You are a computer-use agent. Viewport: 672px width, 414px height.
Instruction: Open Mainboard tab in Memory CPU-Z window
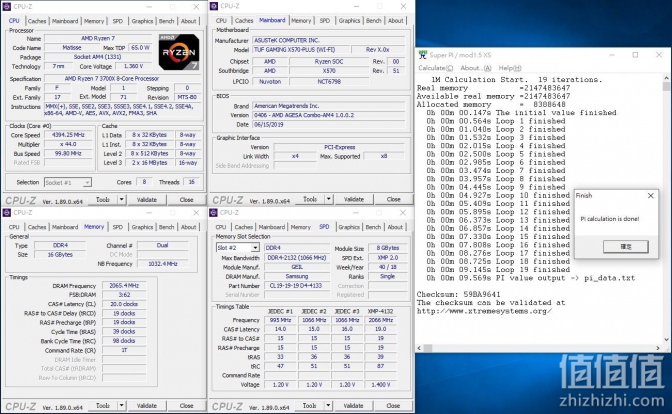point(65,227)
